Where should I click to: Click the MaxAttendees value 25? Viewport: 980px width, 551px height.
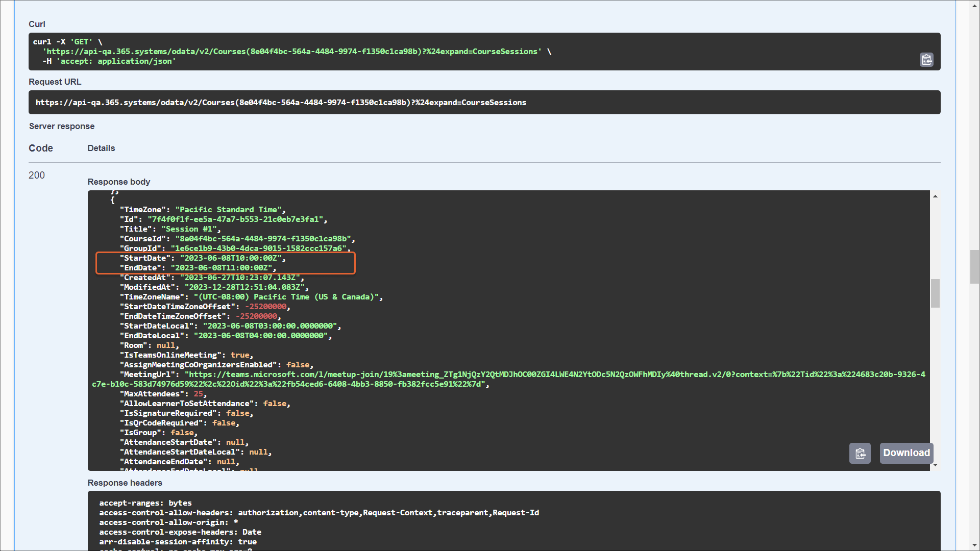click(198, 394)
